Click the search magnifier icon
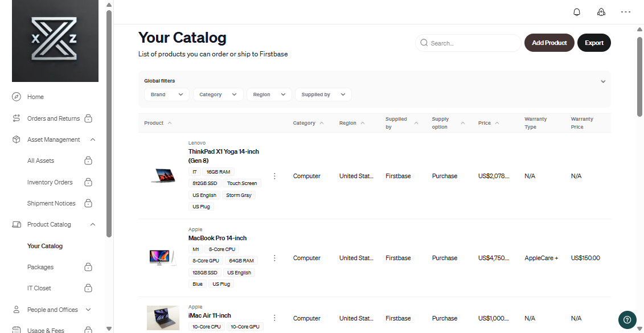 click(424, 43)
